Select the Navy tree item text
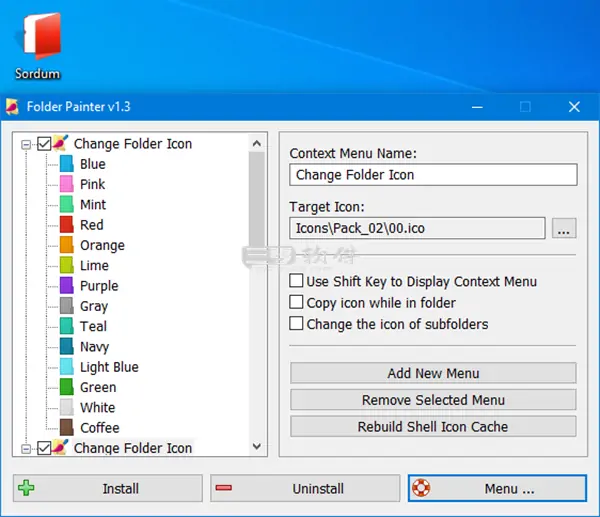600x517 pixels. pyautogui.click(x=95, y=347)
